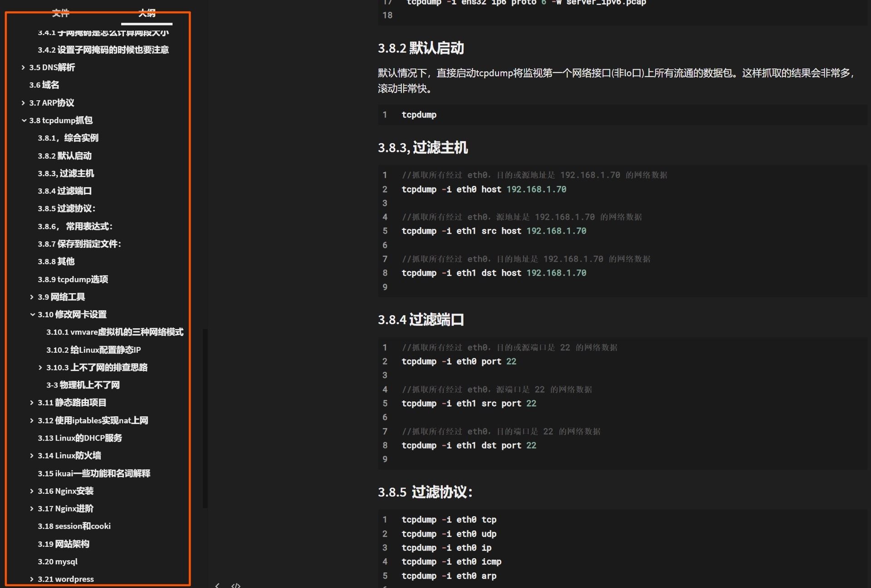Go to 3.6 域名 heading
The width and height of the screenshot is (871, 588).
point(44,85)
